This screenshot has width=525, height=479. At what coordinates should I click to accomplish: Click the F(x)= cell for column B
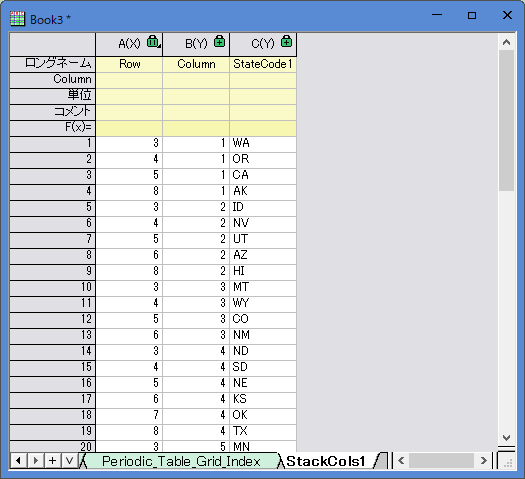(x=196, y=128)
